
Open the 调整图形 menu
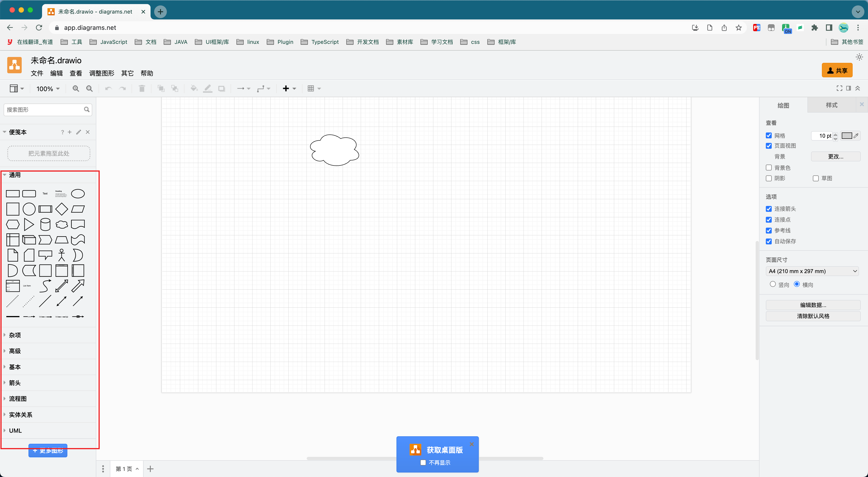101,73
